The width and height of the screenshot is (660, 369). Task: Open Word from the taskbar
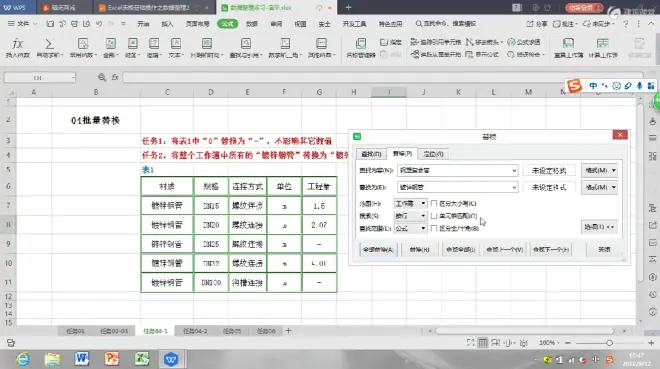(82, 359)
